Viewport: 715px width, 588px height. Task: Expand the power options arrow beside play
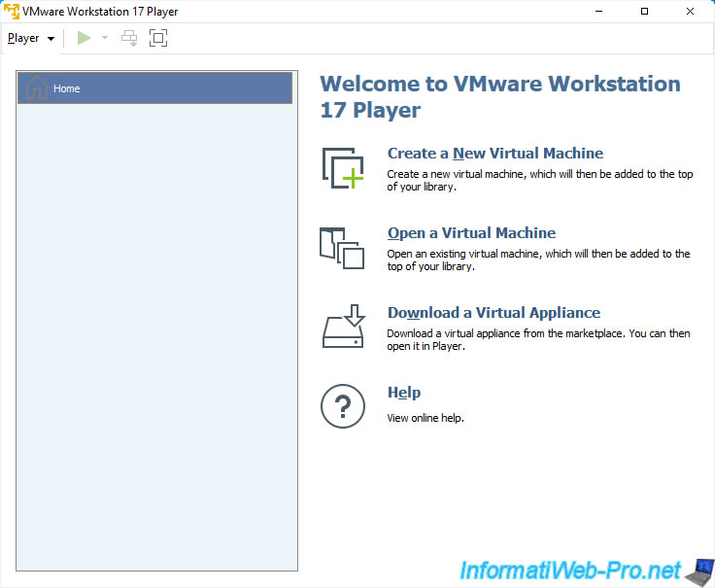point(105,38)
